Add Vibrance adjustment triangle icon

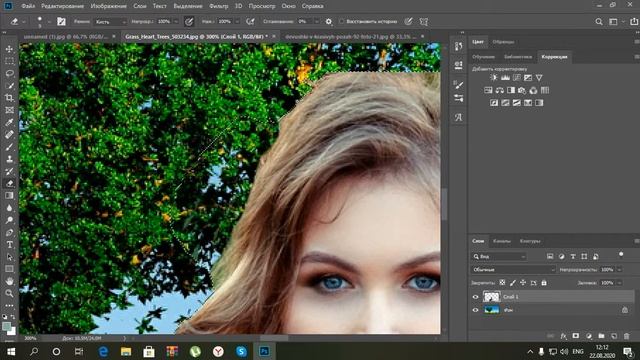[x=539, y=78]
